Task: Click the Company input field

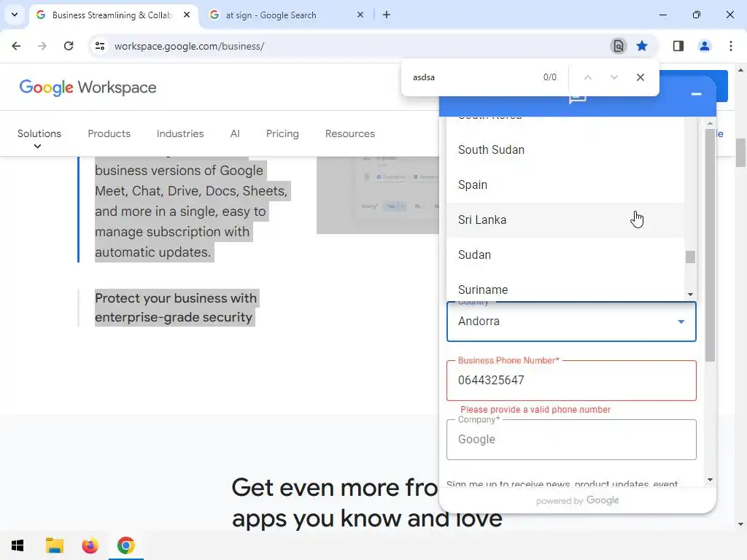Action: click(x=571, y=440)
